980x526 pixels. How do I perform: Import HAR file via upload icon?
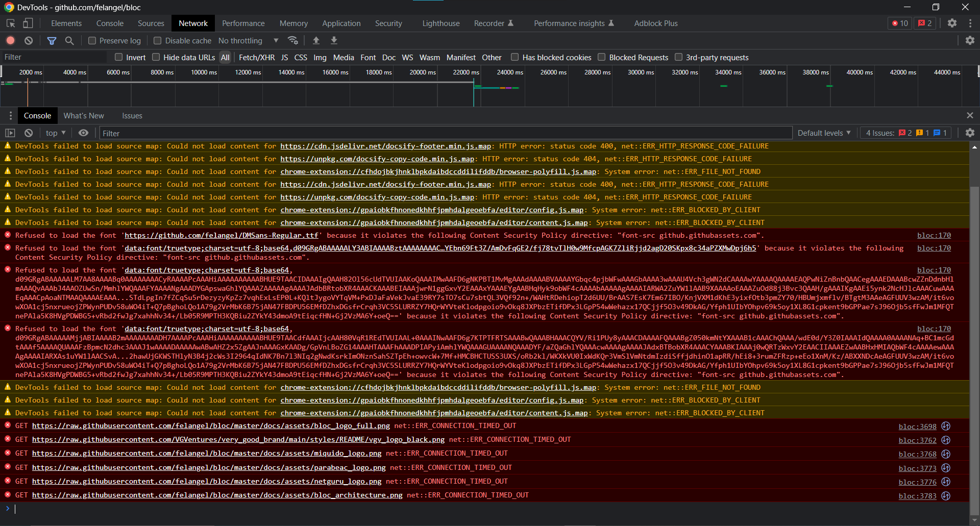click(316, 40)
